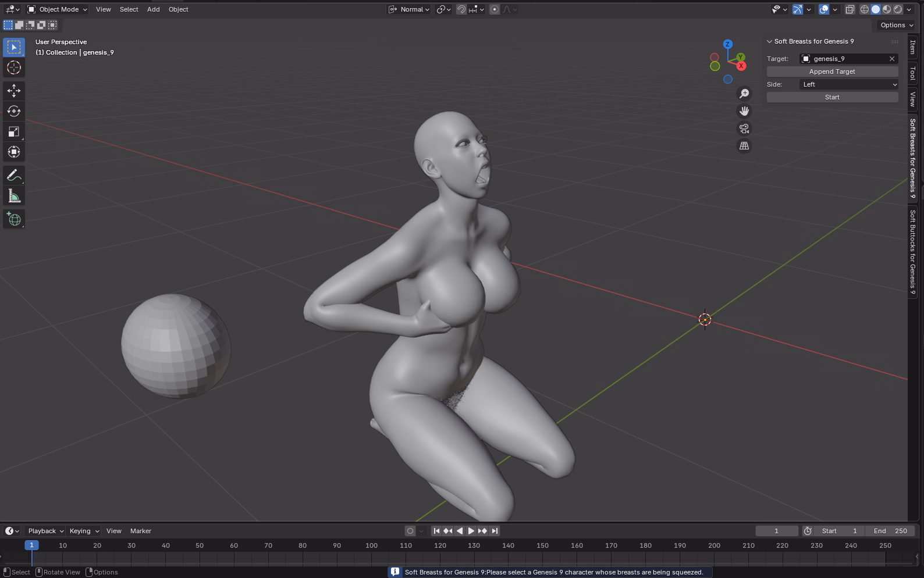Image resolution: width=924 pixels, height=578 pixels.
Task: Switch to Soft Buttocks for Genesis 9 tab
Action: pos(912,252)
